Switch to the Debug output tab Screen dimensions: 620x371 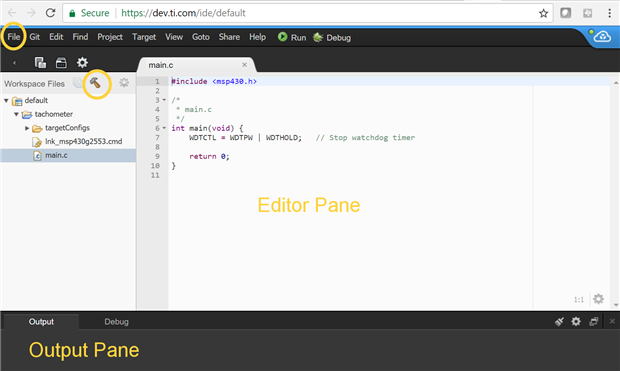(x=116, y=322)
